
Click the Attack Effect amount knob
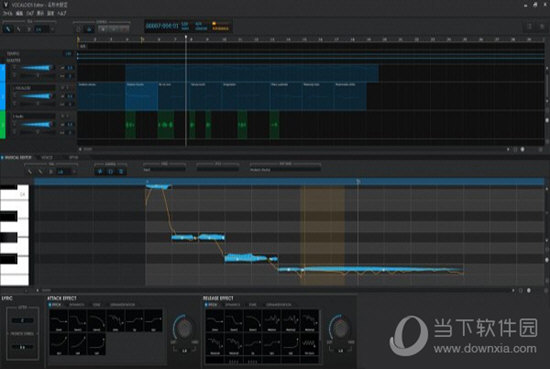[x=184, y=329]
